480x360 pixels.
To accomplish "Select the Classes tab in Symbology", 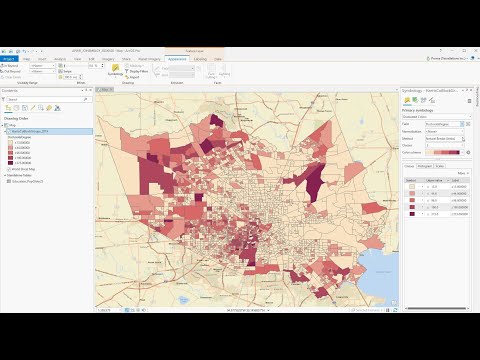I will tap(409, 166).
